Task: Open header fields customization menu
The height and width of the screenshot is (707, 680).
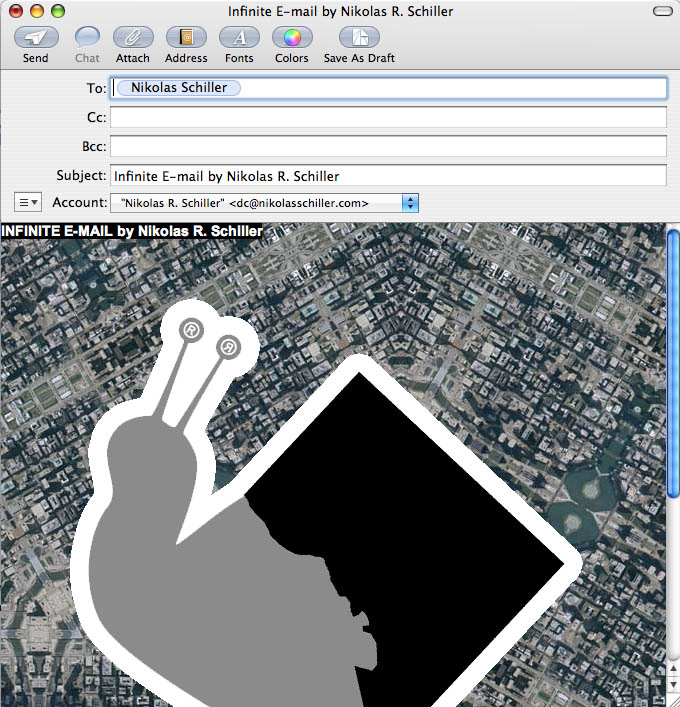Action: [x=28, y=202]
